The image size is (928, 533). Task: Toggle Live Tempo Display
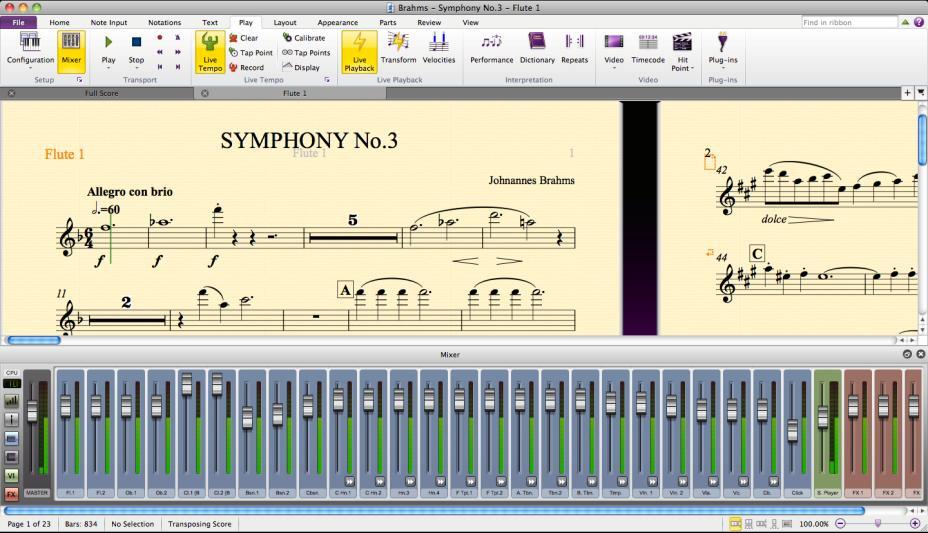pos(301,67)
